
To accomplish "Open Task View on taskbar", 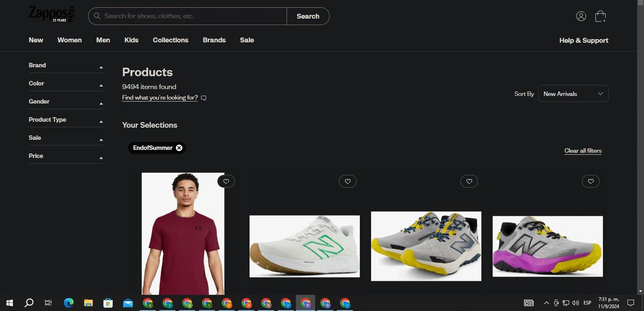I will [48, 303].
